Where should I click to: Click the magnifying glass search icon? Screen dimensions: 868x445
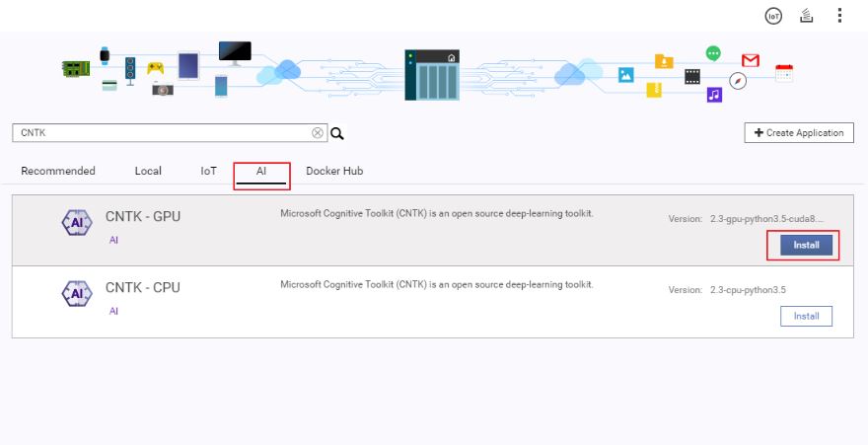[x=337, y=133]
